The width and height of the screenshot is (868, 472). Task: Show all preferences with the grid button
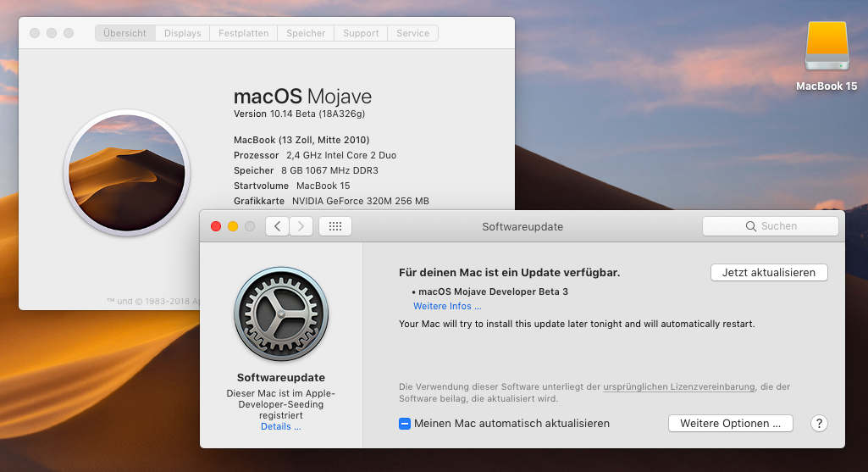coord(334,226)
